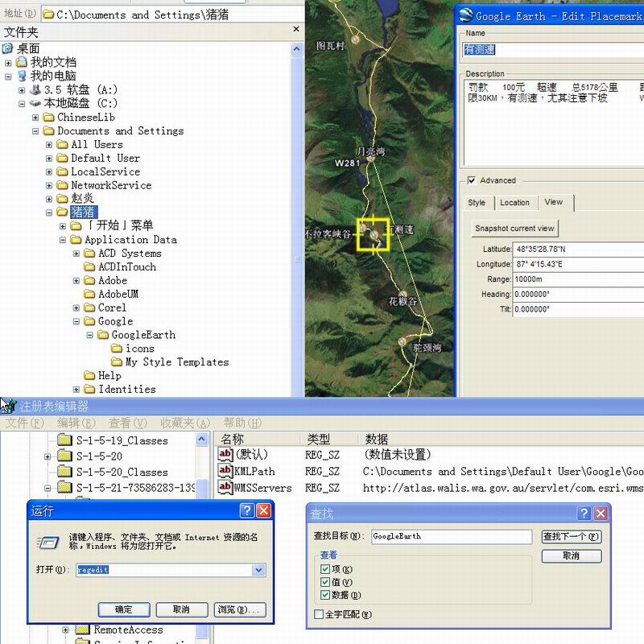Screen dimensions: 644x644
Task: Open the 帮助(H) menu in Registry Editor
Action: (242, 423)
